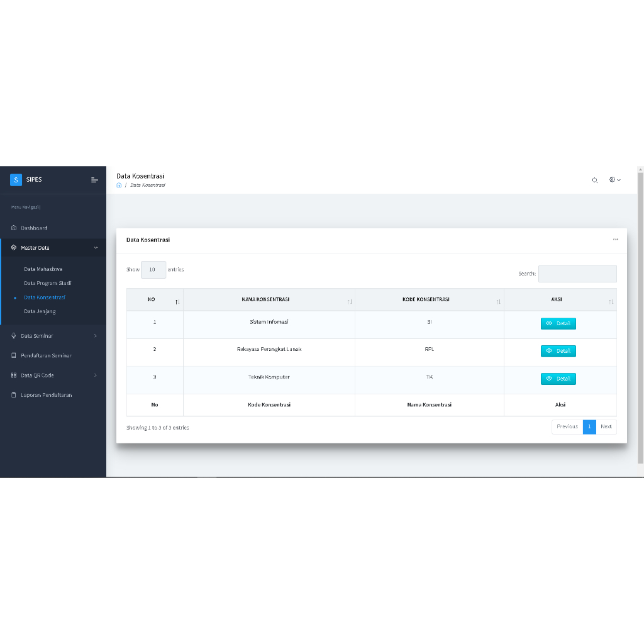Expand the Data Seminar submenu chevron
Image resolution: width=644 pixels, height=644 pixels.
pyautogui.click(x=96, y=336)
